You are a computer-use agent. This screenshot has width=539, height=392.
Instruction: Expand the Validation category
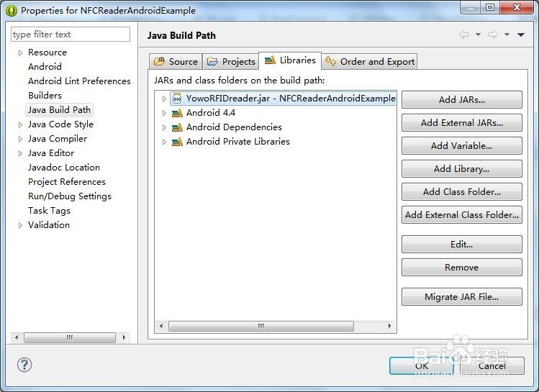[x=20, y=225]
